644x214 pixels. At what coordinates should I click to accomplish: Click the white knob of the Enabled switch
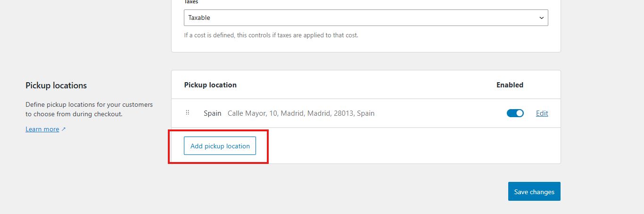click(x=519, y=113)
